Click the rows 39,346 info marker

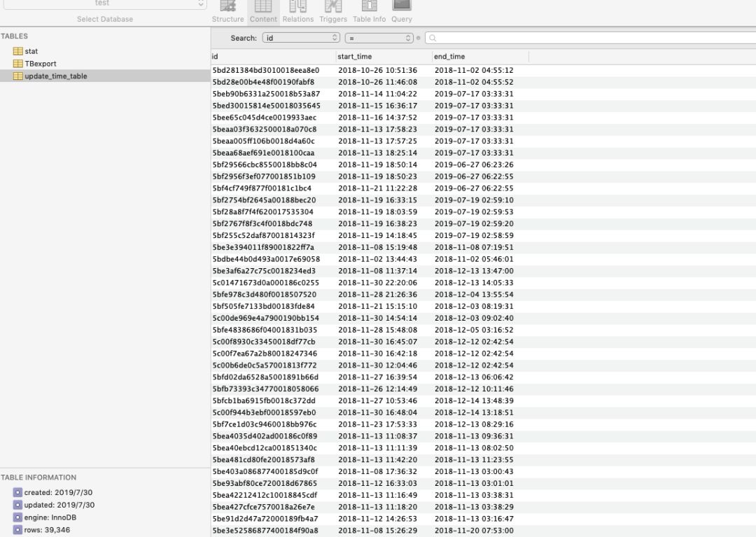tap(17, 530)
